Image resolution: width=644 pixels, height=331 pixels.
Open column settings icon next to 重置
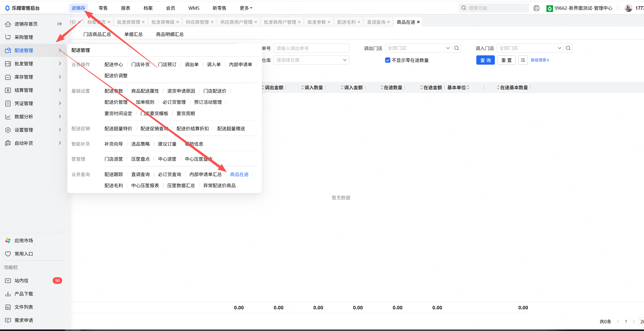pos(523,60)
